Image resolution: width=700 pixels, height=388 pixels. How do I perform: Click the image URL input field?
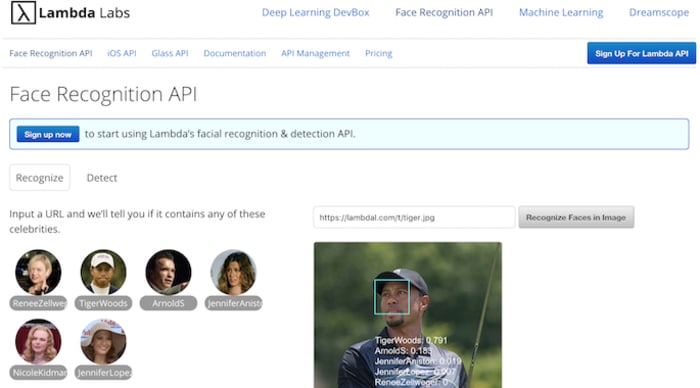(x=414, y=217)
